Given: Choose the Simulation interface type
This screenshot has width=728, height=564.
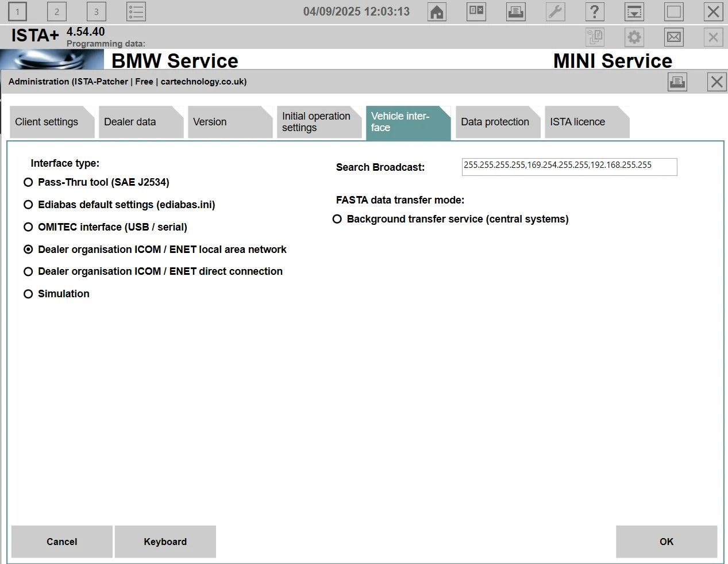Looking at the screenshot, I should pos(28,293).
